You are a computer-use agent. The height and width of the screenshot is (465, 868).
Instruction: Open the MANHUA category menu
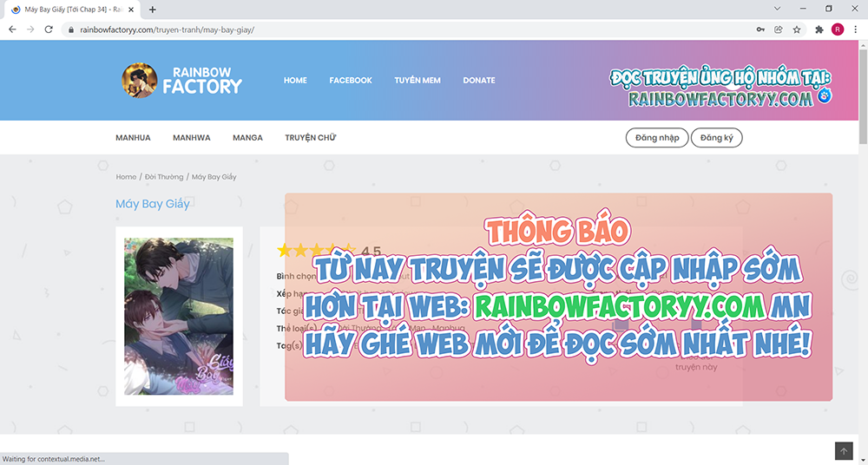(x=133, y=138)
